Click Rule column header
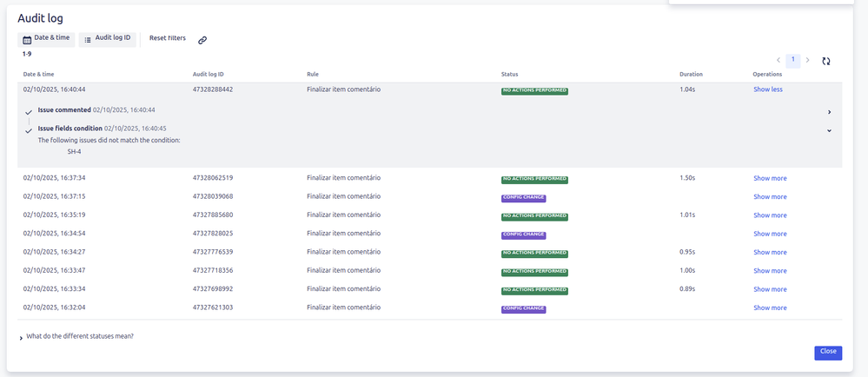Screen dimensions: 868x377 tap(313, 74)
